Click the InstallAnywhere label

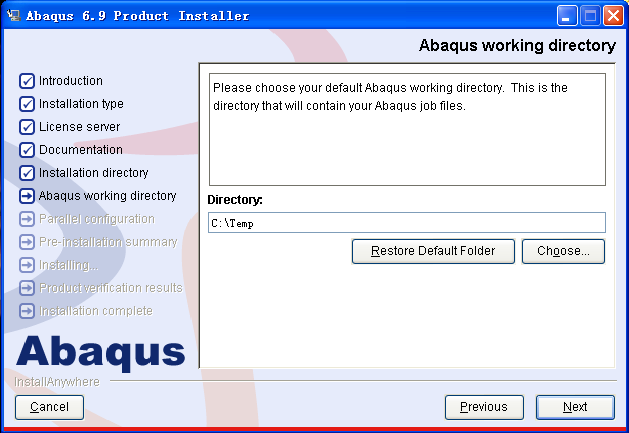tap(57, 382)
